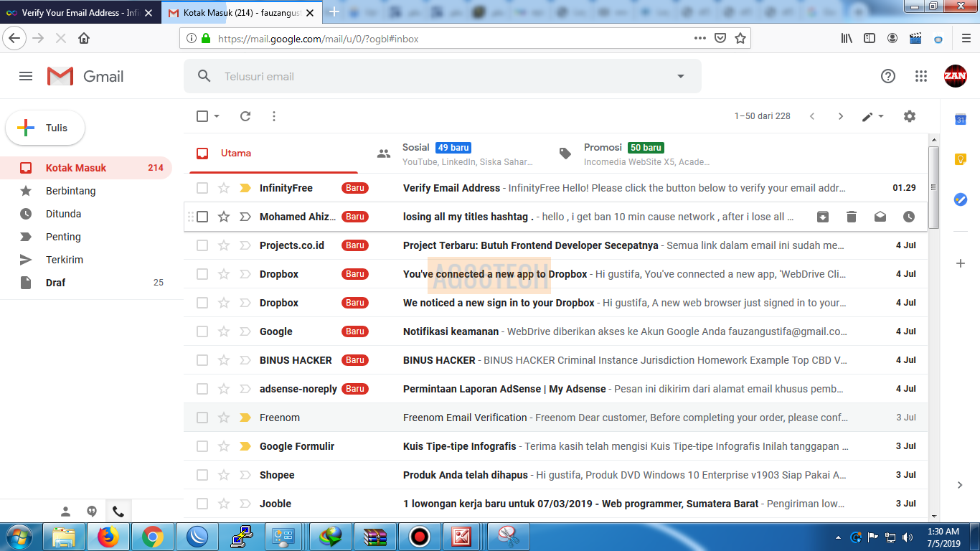Image resolution: width=980 pixels, height=551 pixels.
Task: Open Google Keep side panel icon
Action: pyautogui.click(x=961, y=159)
